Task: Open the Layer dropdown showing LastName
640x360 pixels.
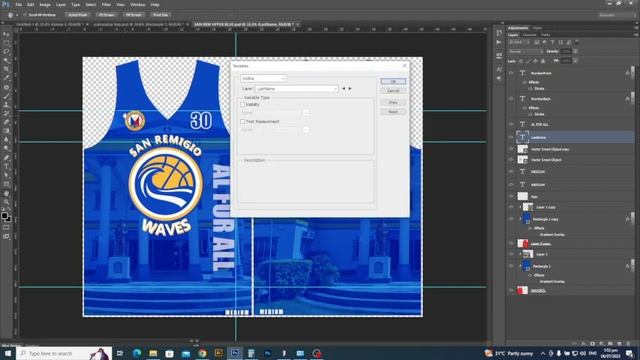Action: [297, 89]
